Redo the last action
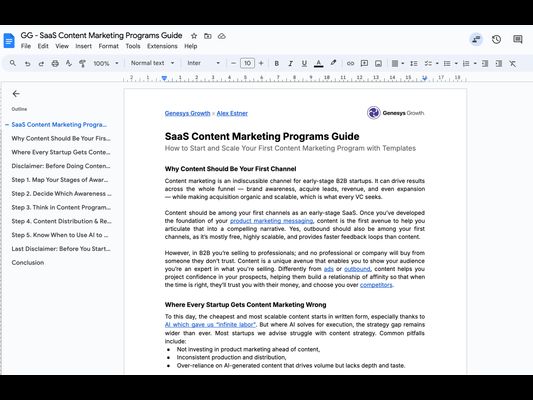Screen dimensions: 533x400 tap(41, 64)
